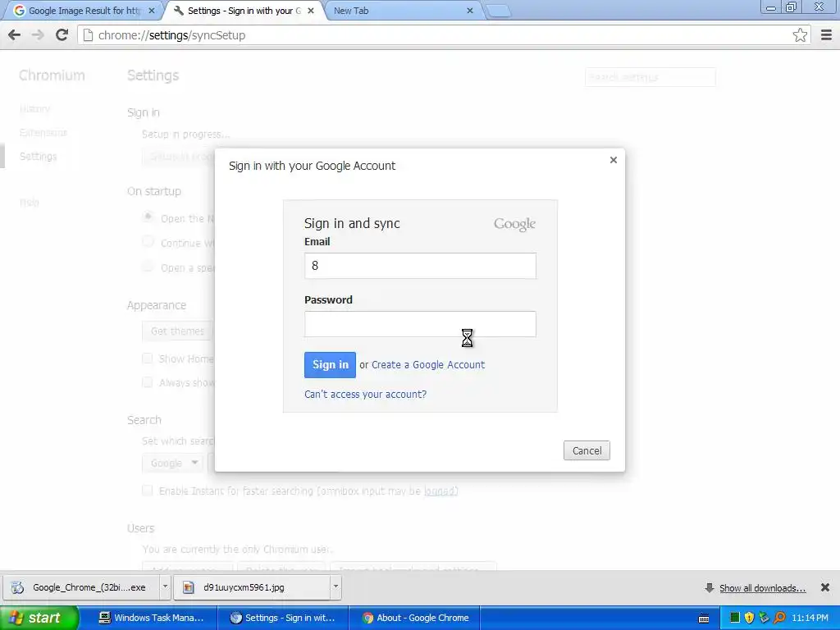This screenshot has width=840, height=630.
Task: Toggle Show Home button checkbox
Action: 148,358
